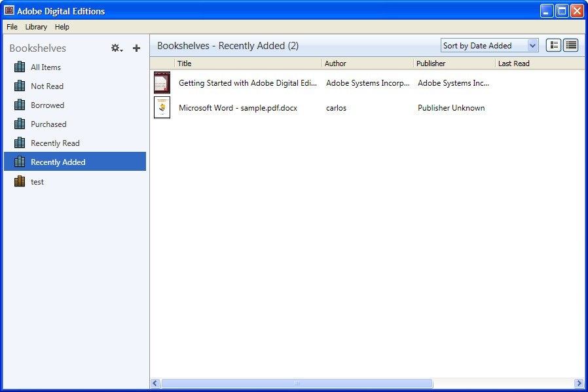Expand the Sort by Date Added dropdown
588x392 pixels.
(532, 46)
